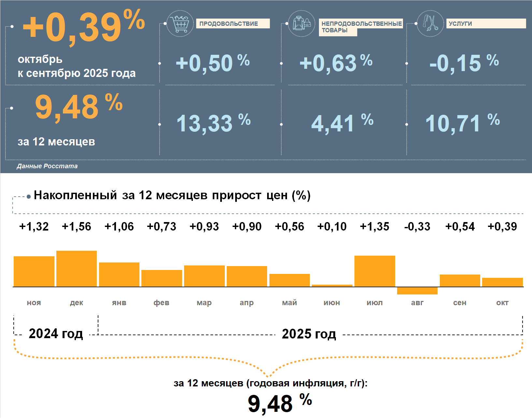Click the black 9,48% annual inflation total
Viewport: 532px width, 419px height.
click(280, 403)
